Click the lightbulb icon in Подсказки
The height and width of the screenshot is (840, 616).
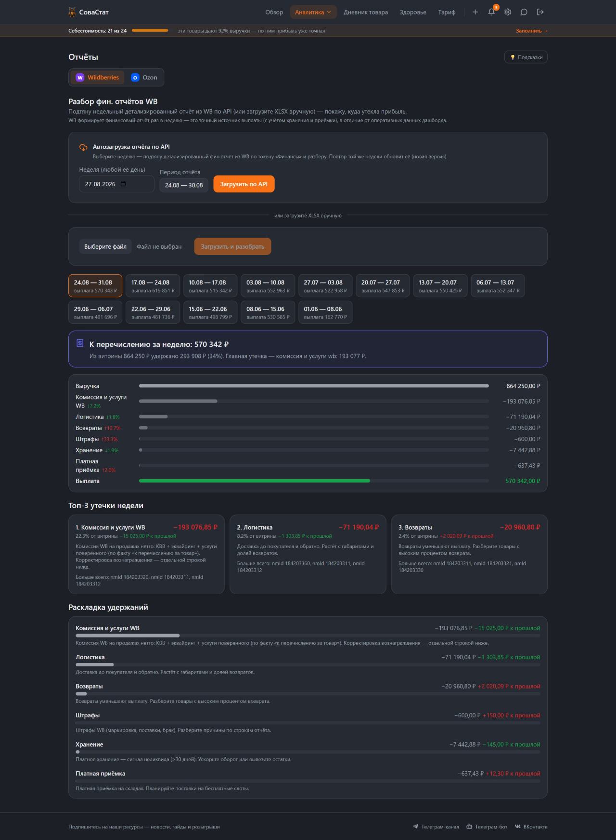513,57
